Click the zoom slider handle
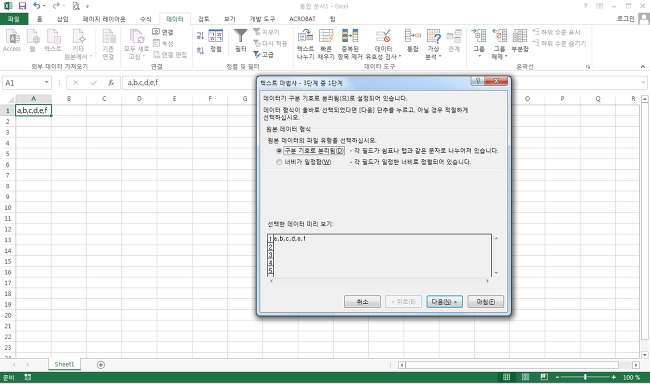This screenshot has height=384, width=650. click(x=585, y=377)
